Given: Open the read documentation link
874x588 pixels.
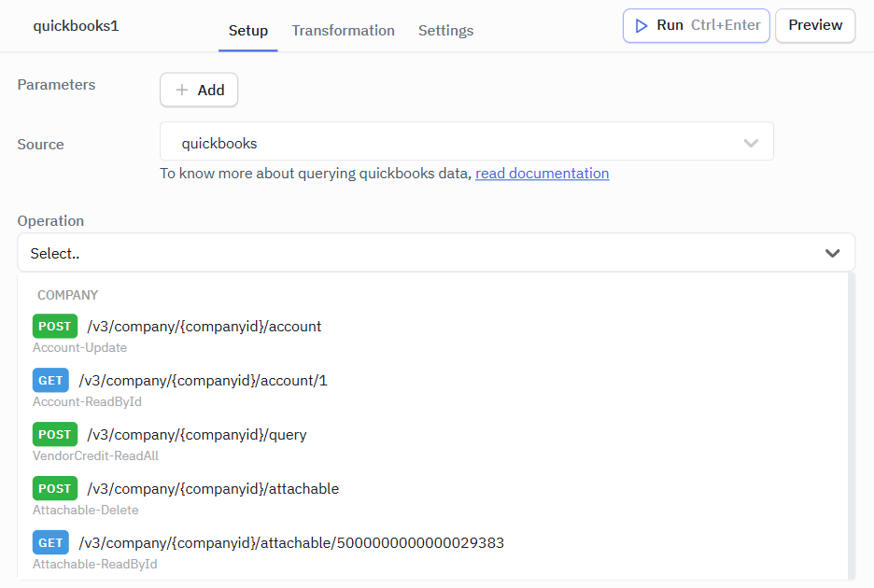Looking at the screenshot, I should 542,174.
